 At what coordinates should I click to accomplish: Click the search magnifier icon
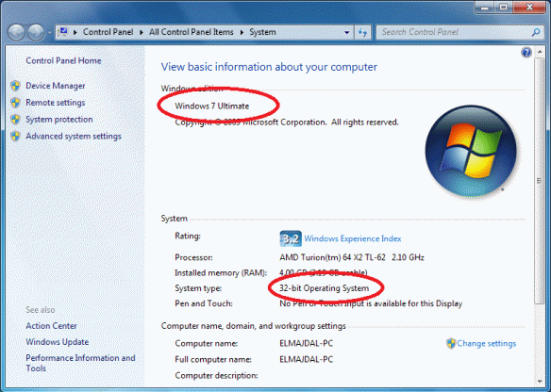point(536,32)
